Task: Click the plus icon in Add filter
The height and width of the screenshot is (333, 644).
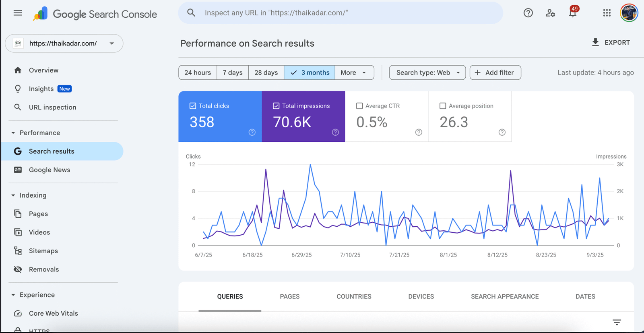Action: 478,72
